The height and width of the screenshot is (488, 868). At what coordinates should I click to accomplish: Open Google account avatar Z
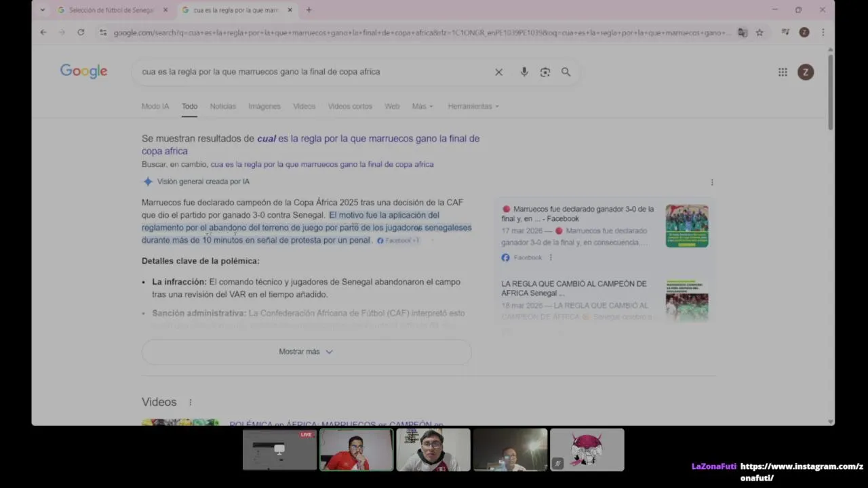[x=806, y=72]
